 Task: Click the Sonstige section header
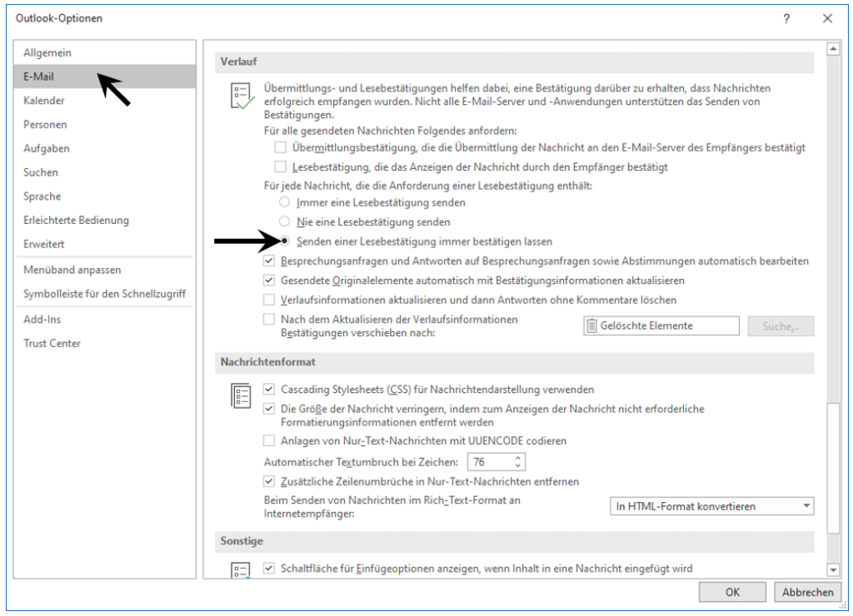point(515,541)
